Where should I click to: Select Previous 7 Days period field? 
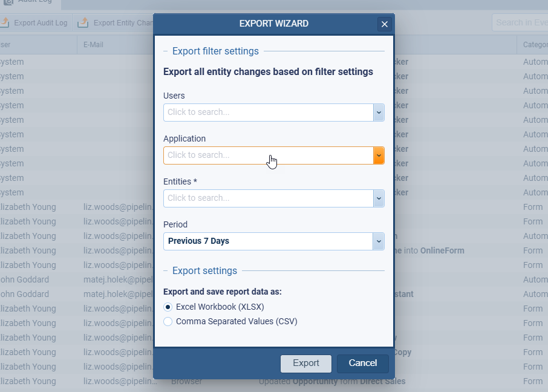[x=268, y=241]
